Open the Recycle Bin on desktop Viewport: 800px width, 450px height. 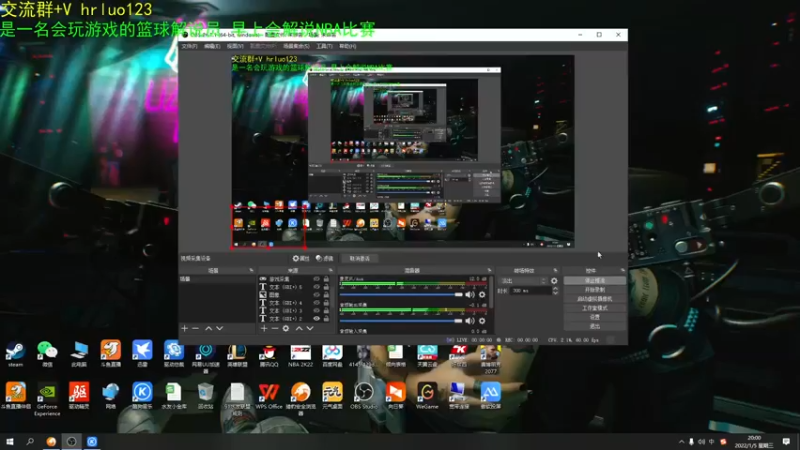point(205,396)
